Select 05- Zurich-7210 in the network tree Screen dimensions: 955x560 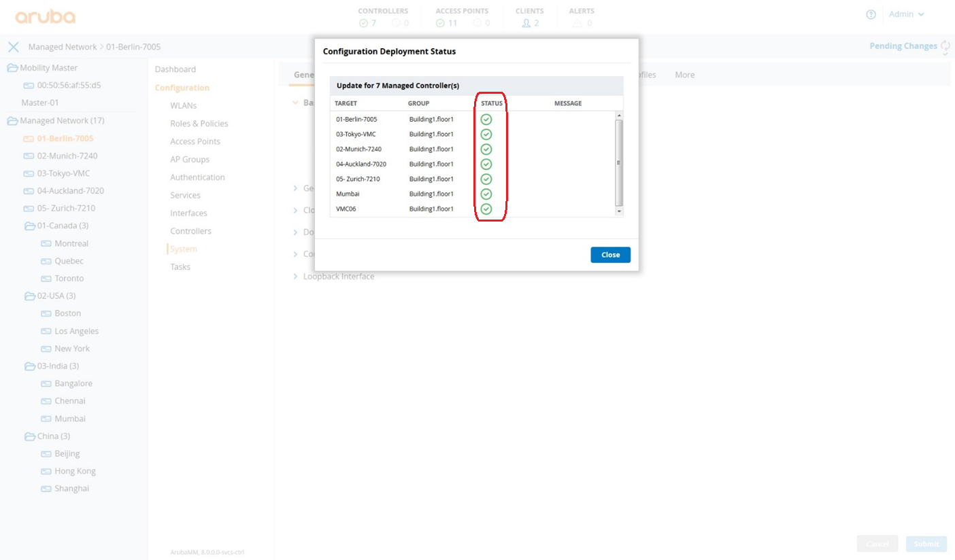pos(66,209)
